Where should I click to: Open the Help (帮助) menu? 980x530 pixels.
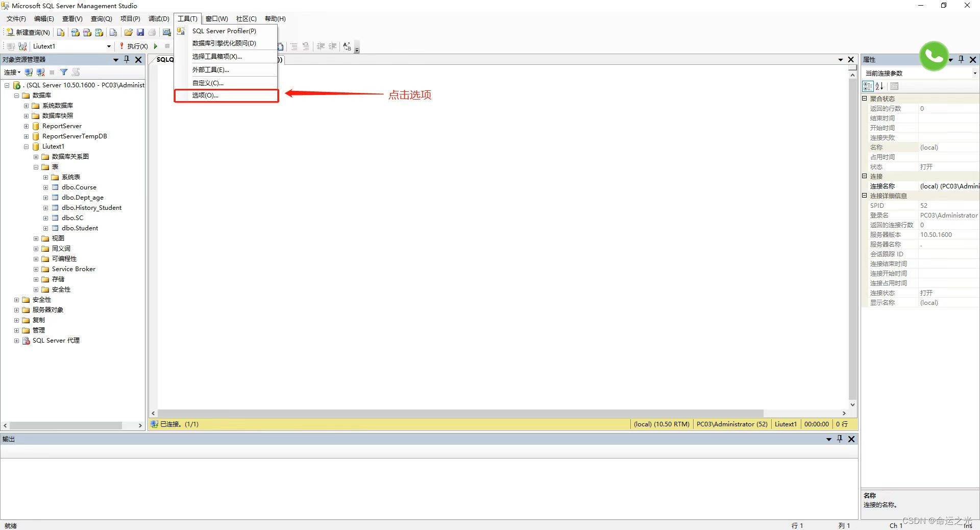[x=275, y=18]
